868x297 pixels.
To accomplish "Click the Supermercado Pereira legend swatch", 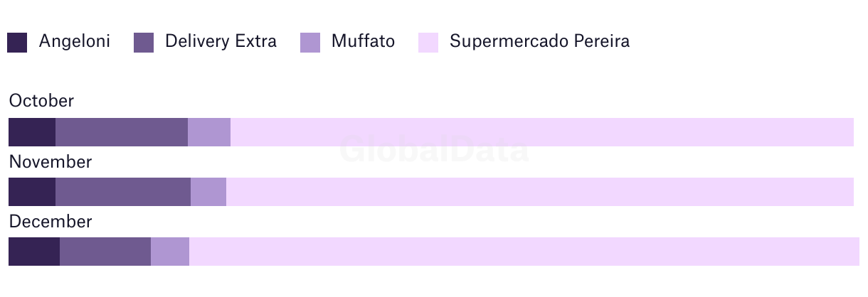I will [428, 43].
